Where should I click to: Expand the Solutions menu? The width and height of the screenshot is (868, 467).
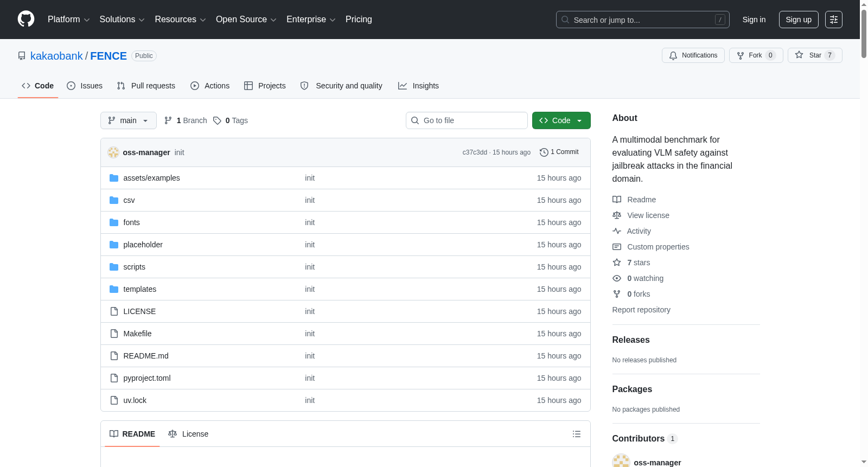click(x=122, y=20)
